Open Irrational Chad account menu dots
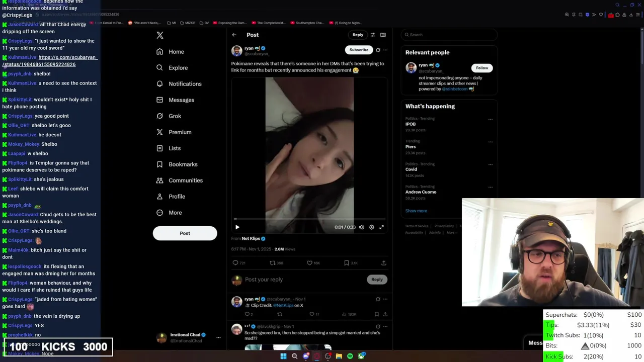 [x=218, y=338]
